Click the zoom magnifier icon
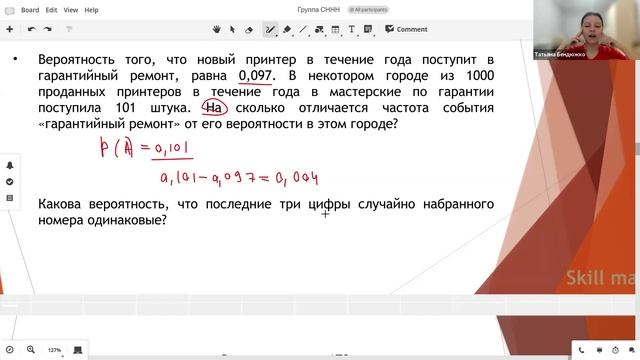This screenshot has height=360, width=640. point(31,349)
